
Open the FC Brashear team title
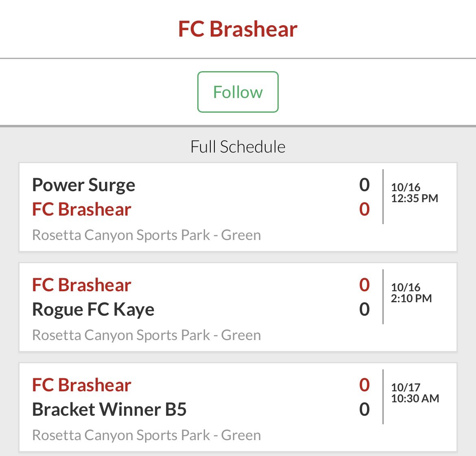pos(238,29)
